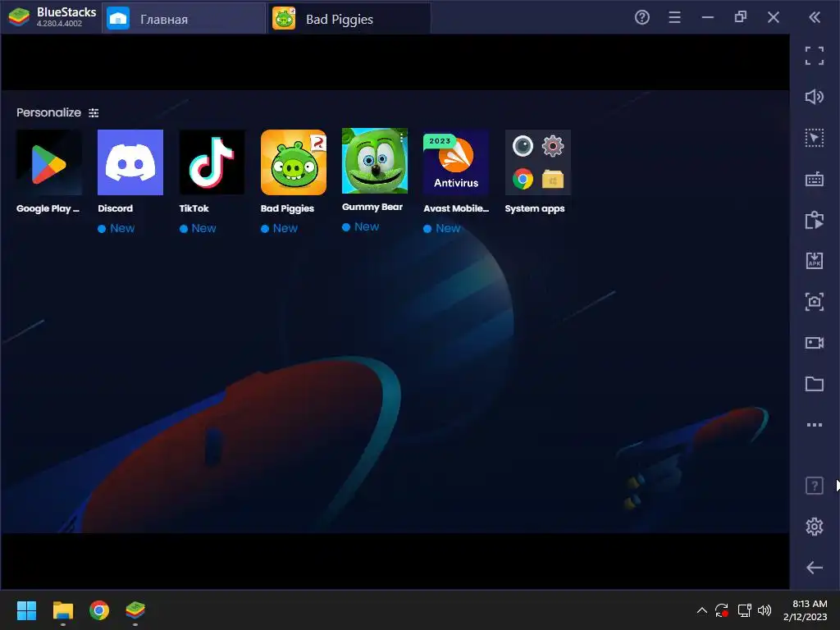
Task: Click the rotate screen sidebar icon
Action: point(815,220)
